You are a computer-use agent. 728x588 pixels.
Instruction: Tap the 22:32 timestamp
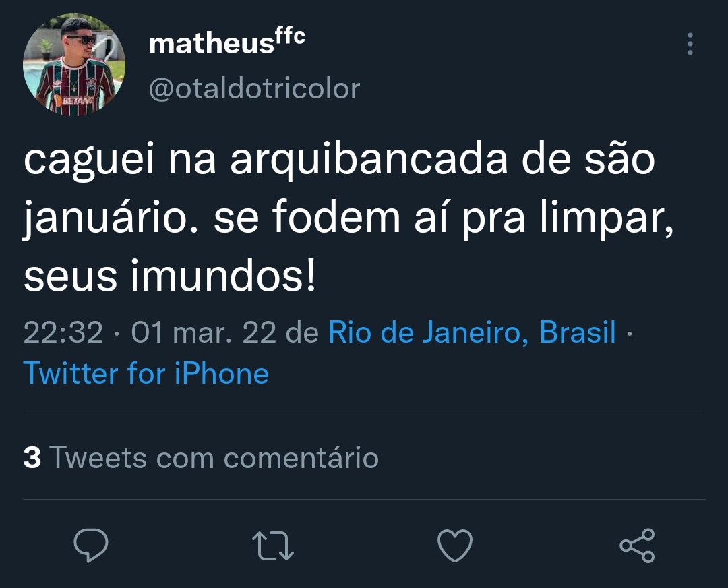coord(63,332)
